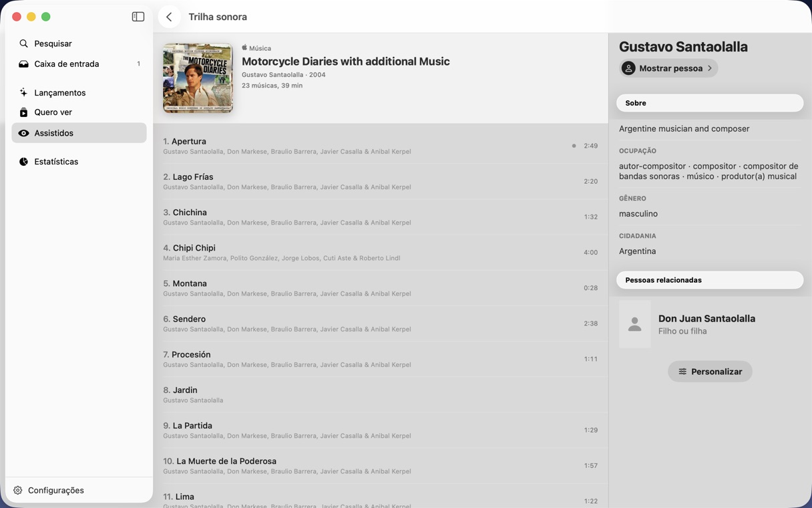Click the Apple logo beside Música
The image size is (812, 508).
point(244,47)
